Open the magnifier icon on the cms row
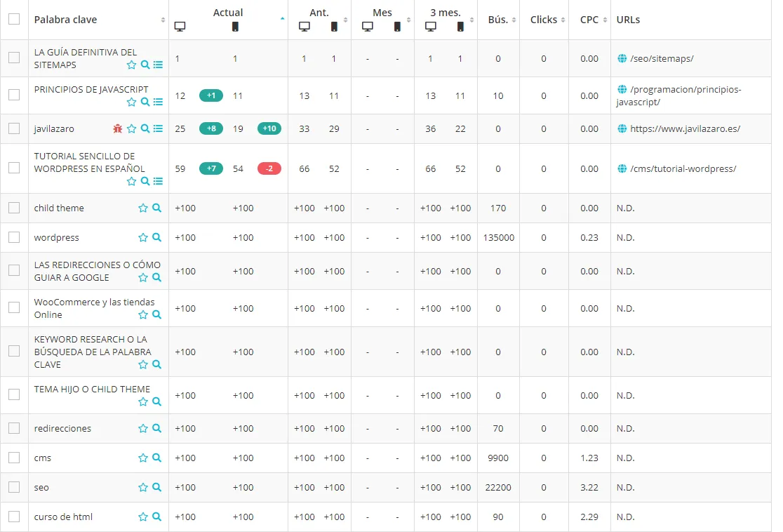The image size is (783, 532). (156, 458)
